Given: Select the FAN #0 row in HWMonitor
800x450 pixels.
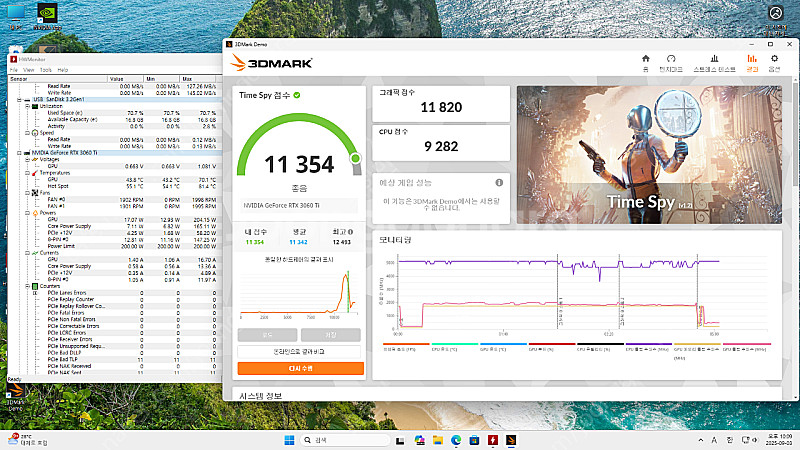Looking at the screenshot, I should click(115, 199).
